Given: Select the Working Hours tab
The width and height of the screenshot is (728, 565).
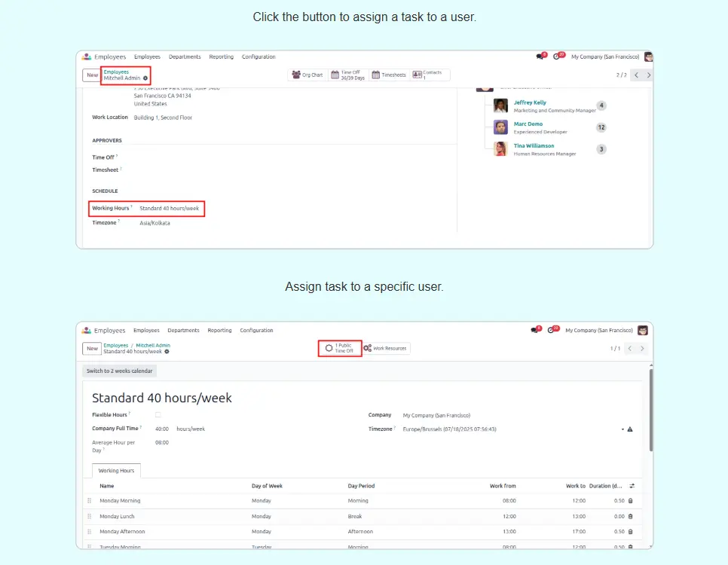Looking at the screenshot, I should (x=116, y=471).
